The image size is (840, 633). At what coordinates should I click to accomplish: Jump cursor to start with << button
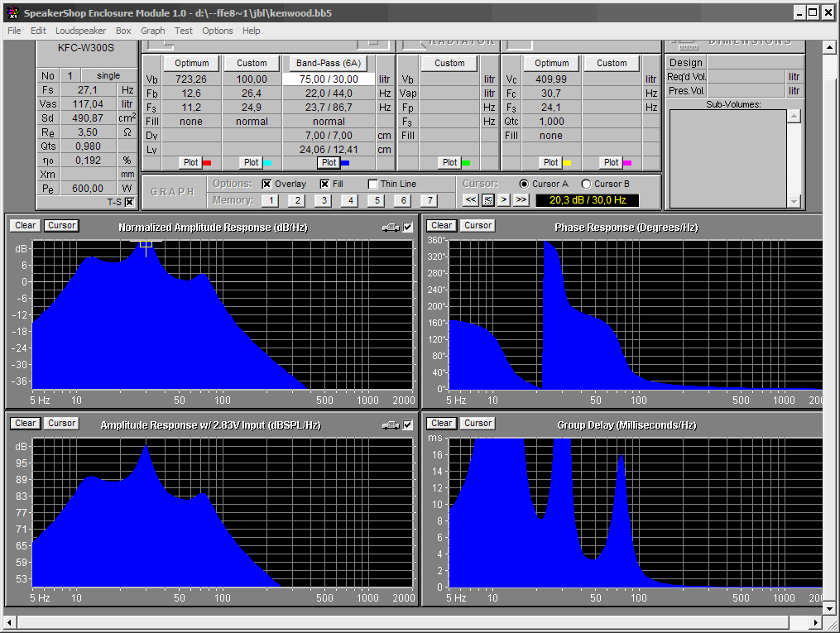click(x=470, y=200)
